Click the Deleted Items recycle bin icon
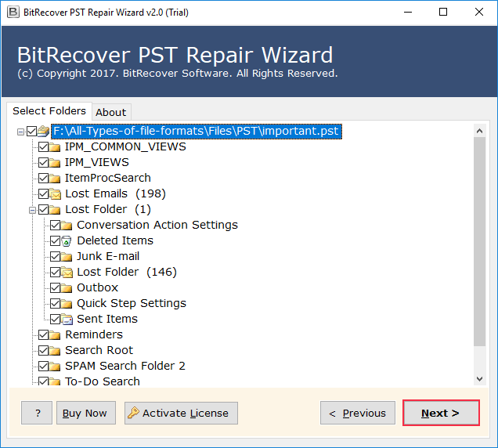 67,241
